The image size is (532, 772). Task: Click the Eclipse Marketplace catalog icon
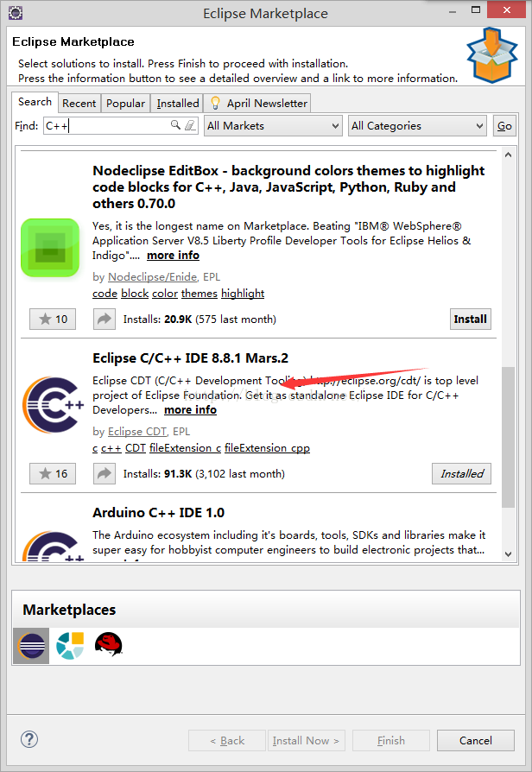31,645
